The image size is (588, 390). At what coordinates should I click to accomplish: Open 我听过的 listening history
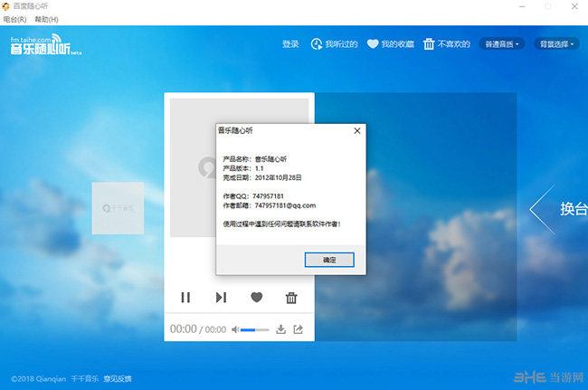pos(341,44)
